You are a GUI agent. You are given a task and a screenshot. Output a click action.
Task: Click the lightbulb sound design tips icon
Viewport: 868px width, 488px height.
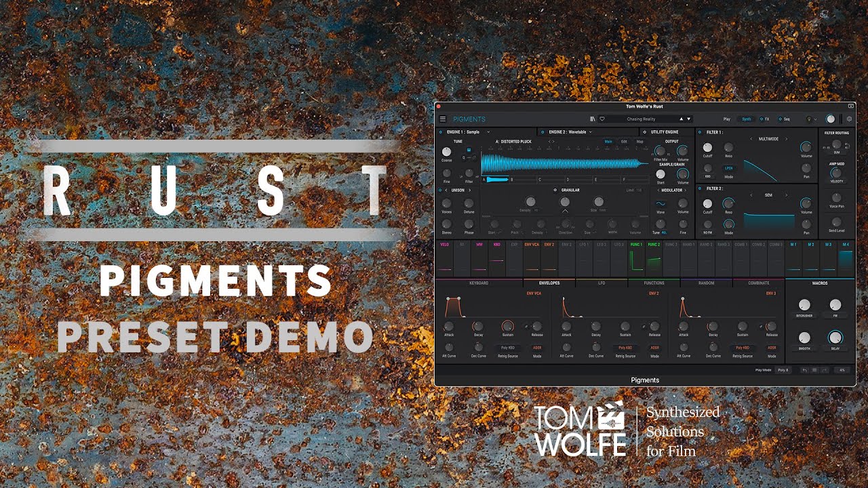808,119
